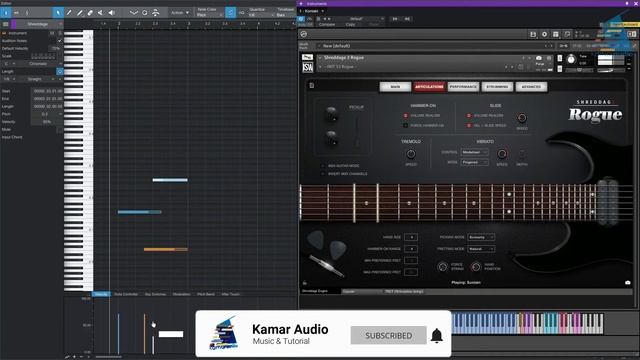This screenshot has width=640, height=360.
Task: Open the Timebase dropdown
Action: pyautogui.click(x=285, y=15)
